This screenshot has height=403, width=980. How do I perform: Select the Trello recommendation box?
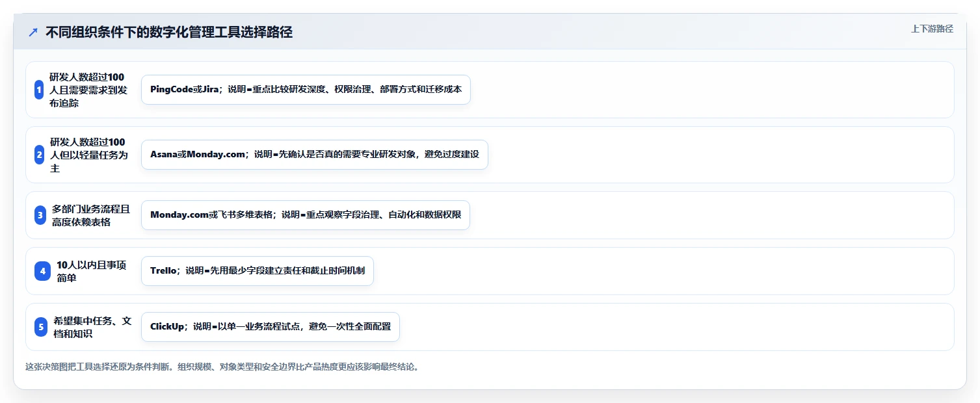pos(258,271)
